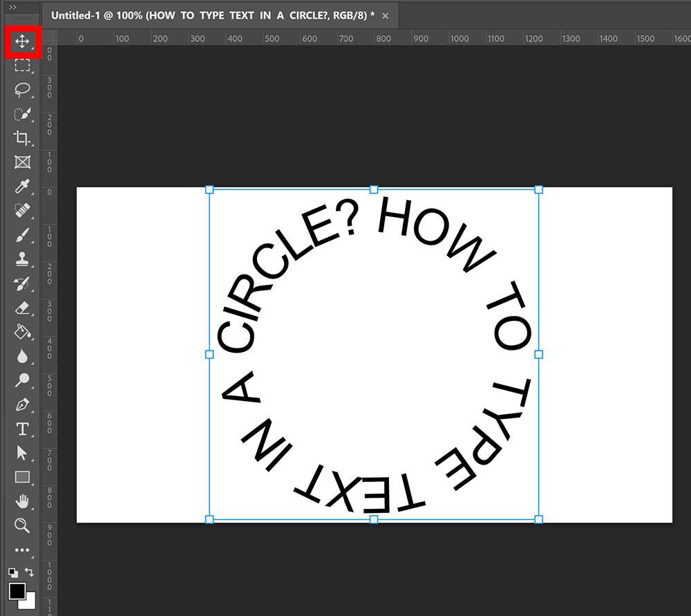Click the right-middle transform handle

(x=538, y=355)
